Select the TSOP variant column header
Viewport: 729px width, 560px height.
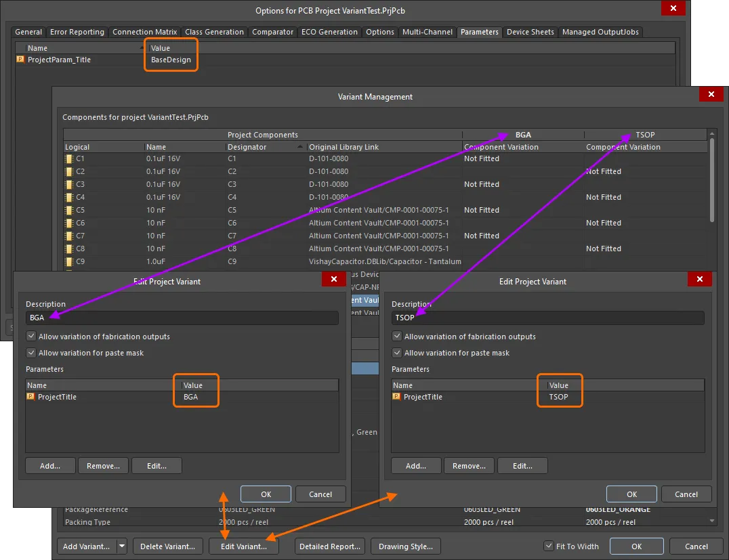pyautogui.click(x=645, y=134)
